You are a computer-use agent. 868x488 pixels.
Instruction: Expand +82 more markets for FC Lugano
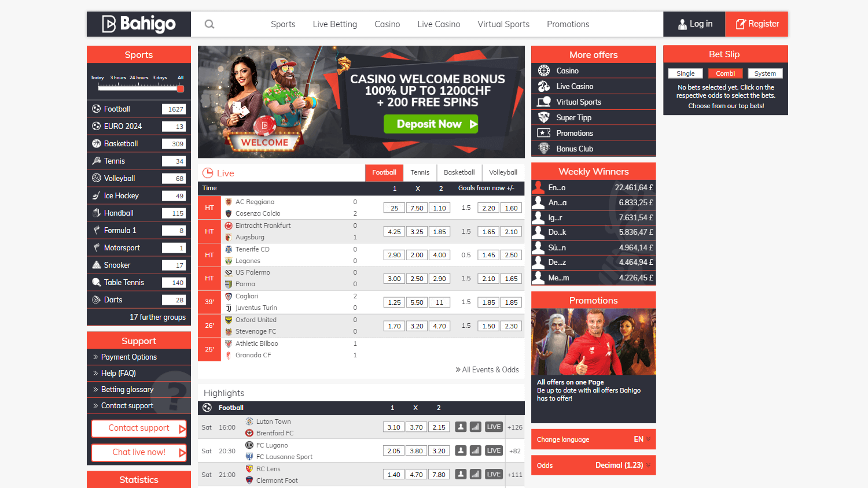[515, 451]
